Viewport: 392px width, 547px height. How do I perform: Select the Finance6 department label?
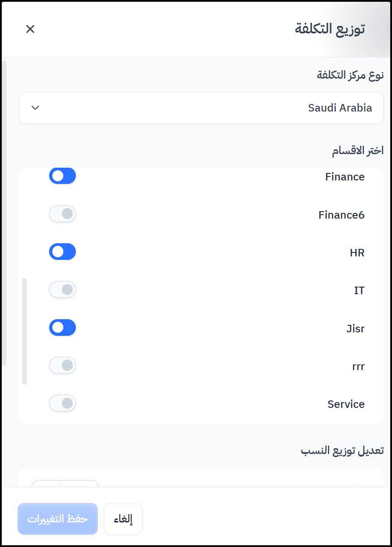(341, 215)
